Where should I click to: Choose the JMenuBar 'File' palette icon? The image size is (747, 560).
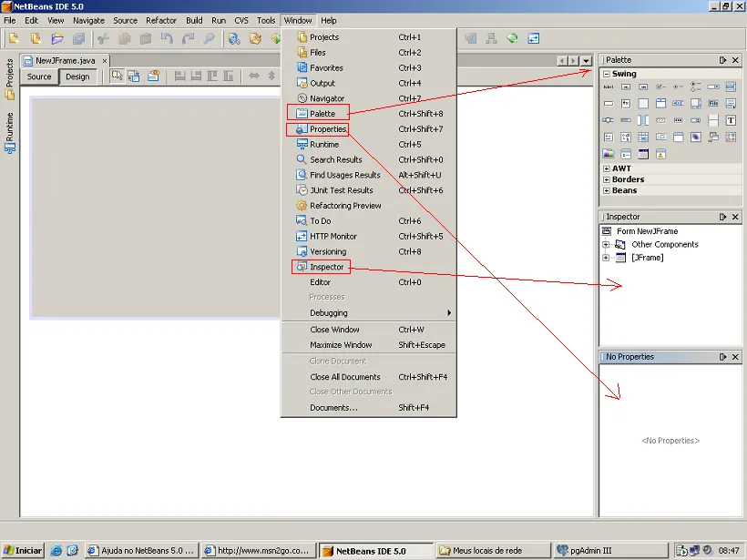tap(713, 104)
